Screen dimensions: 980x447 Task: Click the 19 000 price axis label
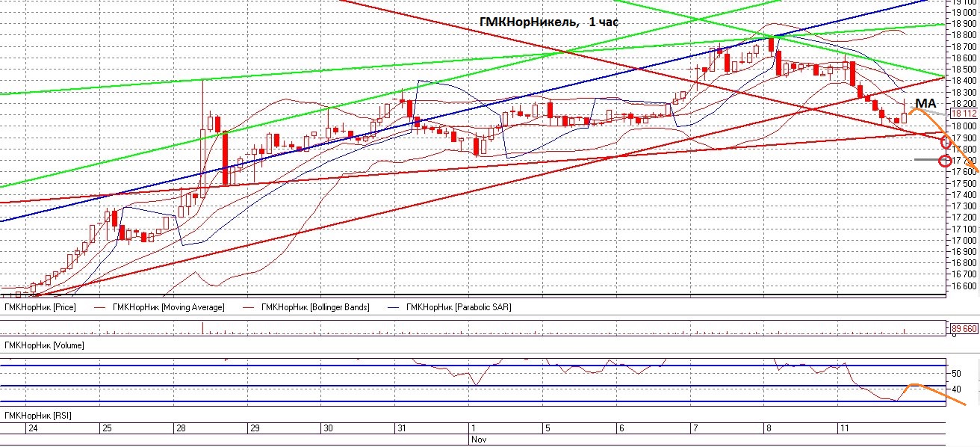tap(964, 12)
